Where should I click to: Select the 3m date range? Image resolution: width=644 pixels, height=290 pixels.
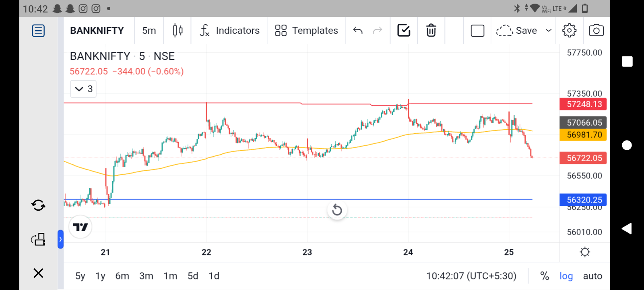click(x=146, y=276)
